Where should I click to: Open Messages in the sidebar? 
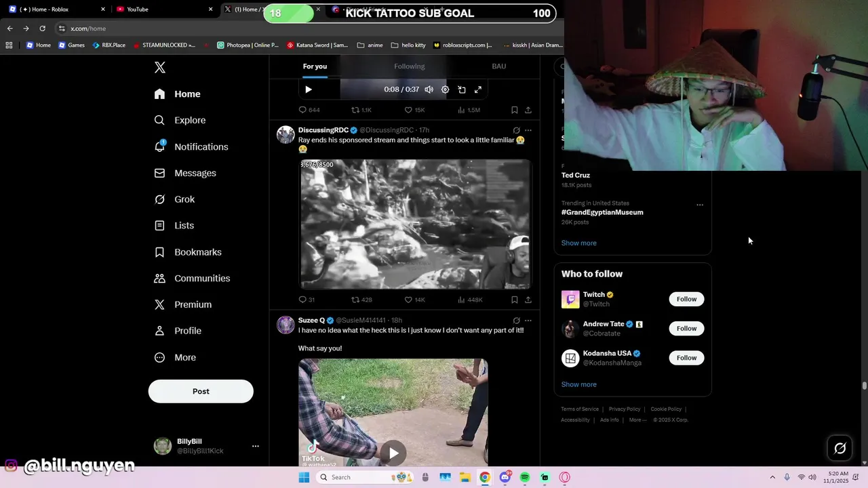click(x=185, y=173)
